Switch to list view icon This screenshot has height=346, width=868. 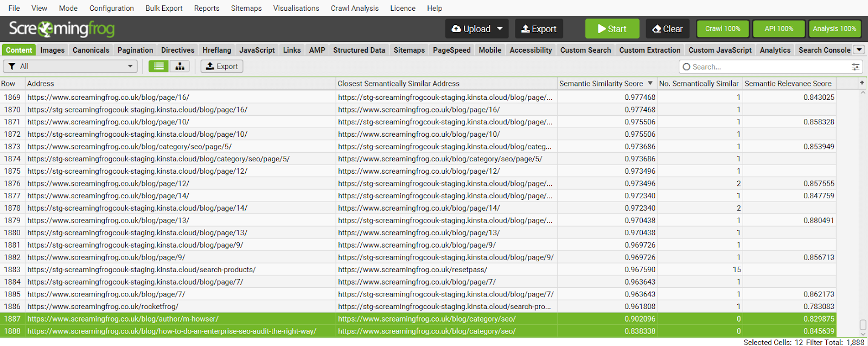pyautogui.click(x=159, y=66)
